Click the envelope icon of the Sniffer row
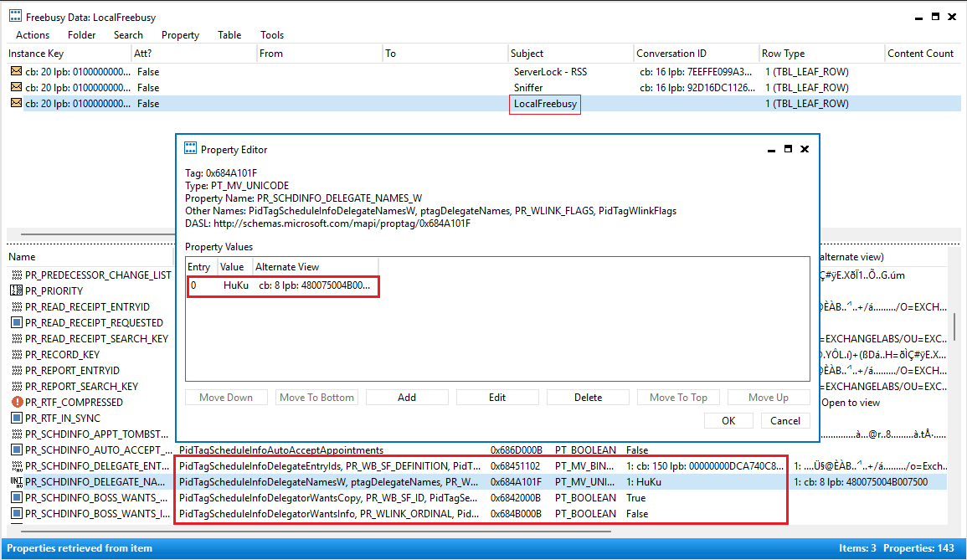Screen dimensions: 967x560 click(x=16, y=88)
